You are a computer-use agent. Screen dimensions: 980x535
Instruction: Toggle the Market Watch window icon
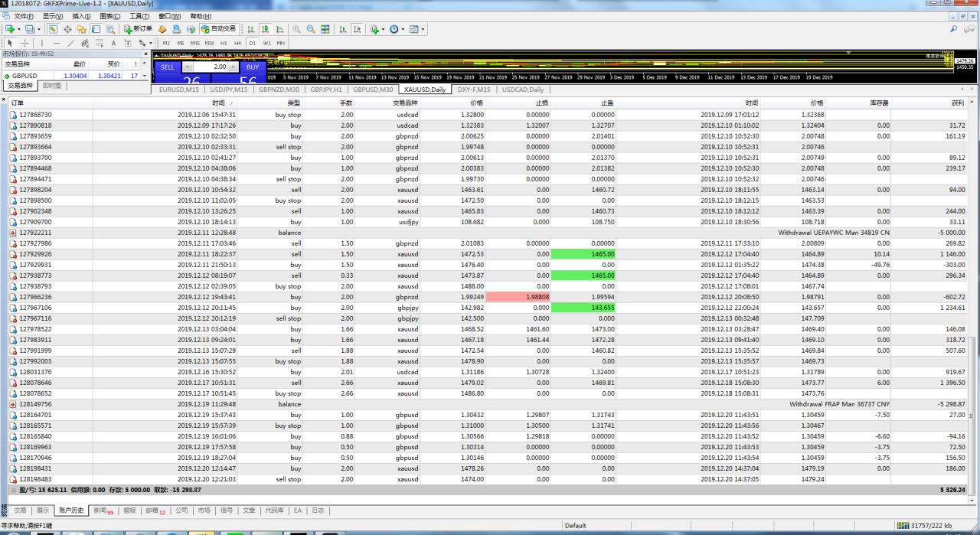(x=54, y=29)
